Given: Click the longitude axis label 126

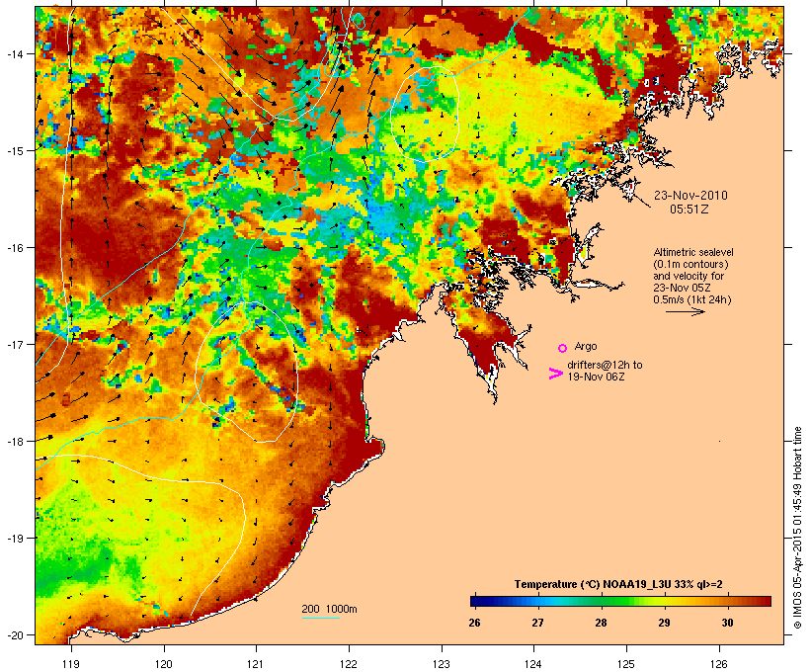Looking at the screenshot, I should [719, 664].
